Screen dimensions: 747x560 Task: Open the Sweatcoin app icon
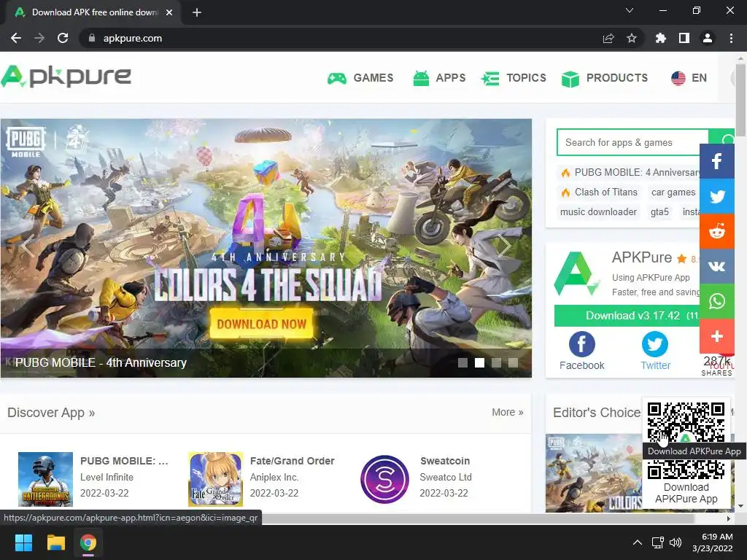pos(385,479)
